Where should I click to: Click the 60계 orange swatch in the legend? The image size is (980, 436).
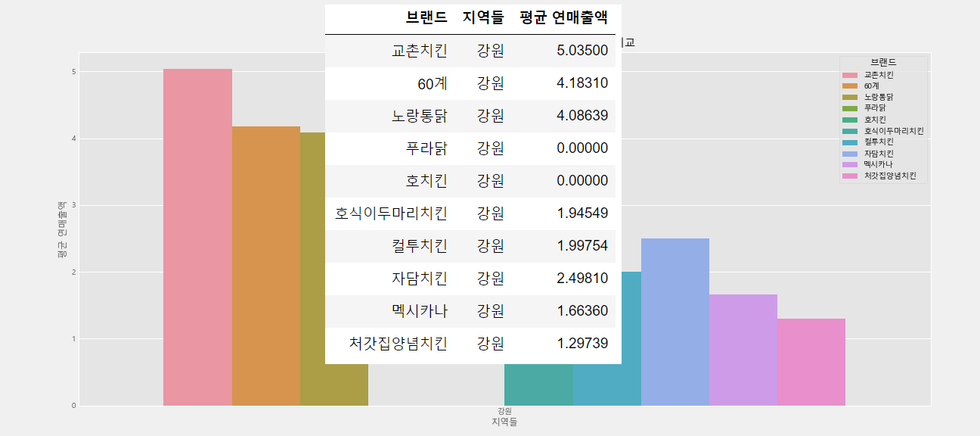tap(851, 86)
